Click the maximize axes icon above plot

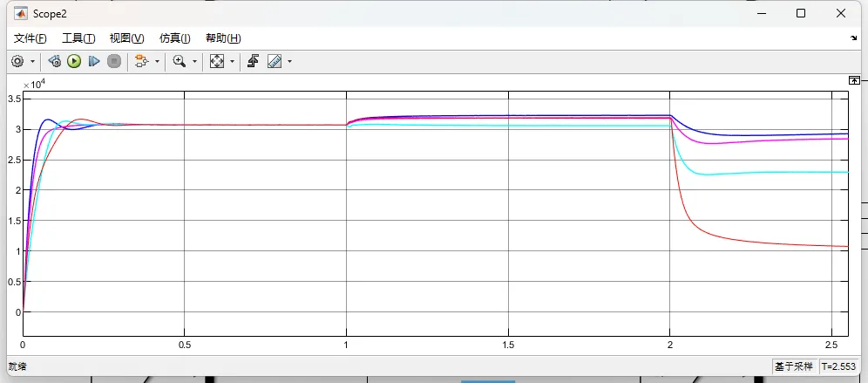(x=854, y=81)
